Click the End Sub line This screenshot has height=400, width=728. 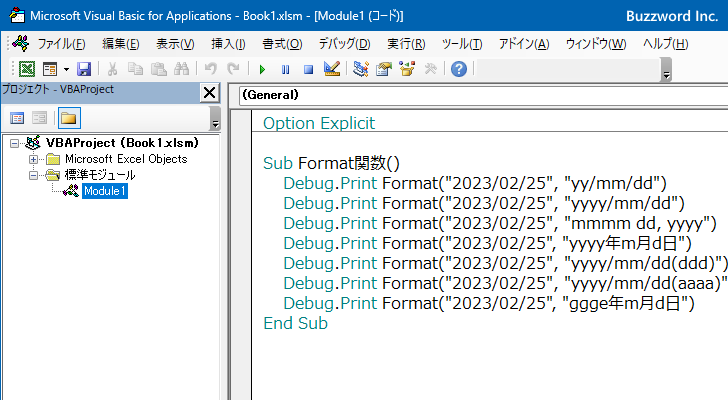(295, 323)
